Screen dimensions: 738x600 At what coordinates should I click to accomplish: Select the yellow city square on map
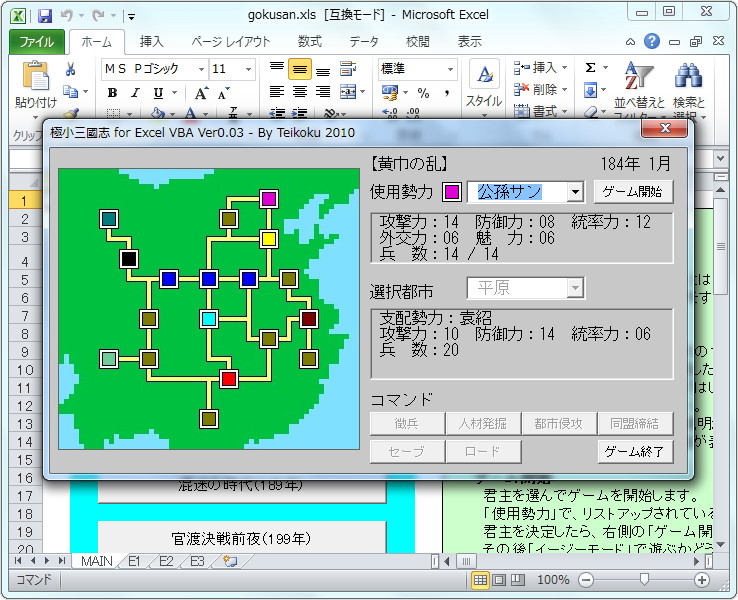(269, 239)
